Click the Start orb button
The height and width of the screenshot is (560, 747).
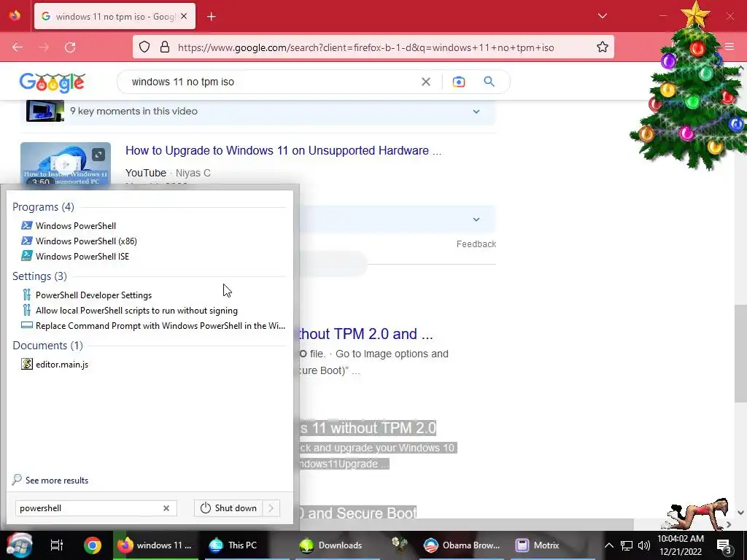click(x=19, y=545)
